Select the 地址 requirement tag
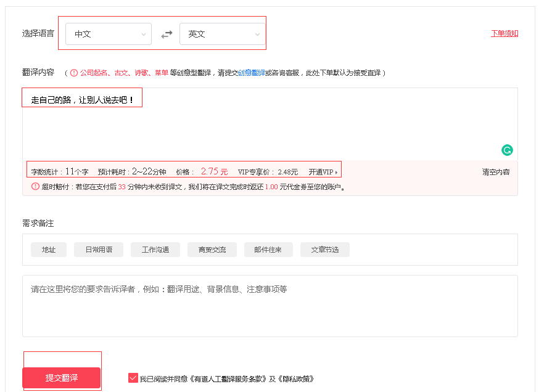 click(49, 250)
